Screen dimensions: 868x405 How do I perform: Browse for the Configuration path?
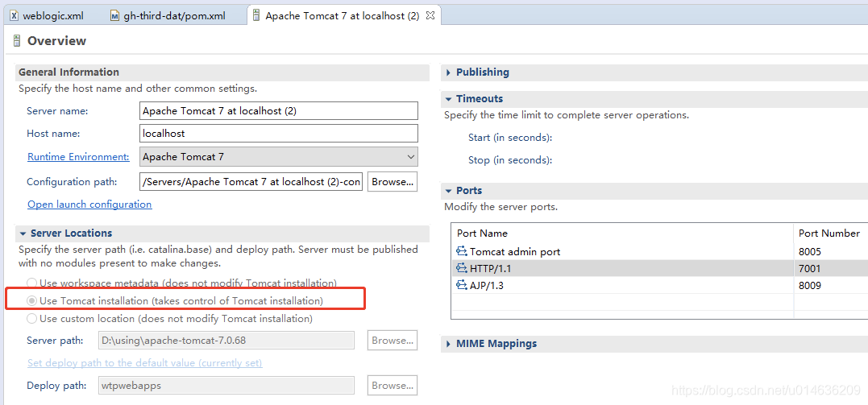point(392,181)
